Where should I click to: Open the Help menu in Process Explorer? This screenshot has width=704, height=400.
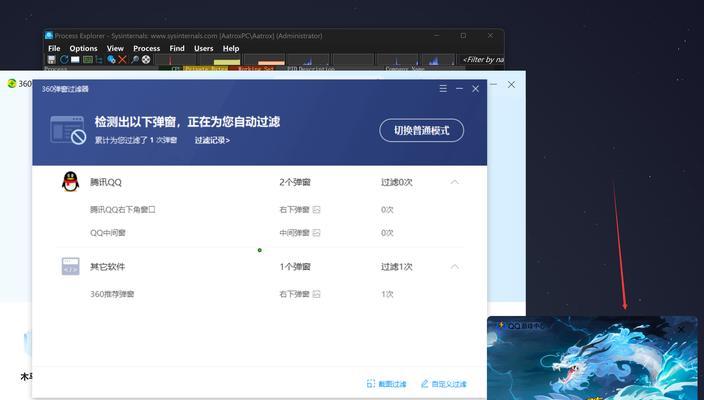[x=231, y=48]
